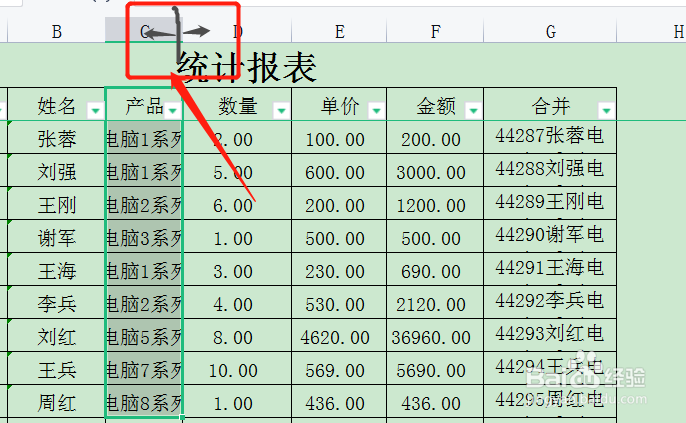
Task: Click amount cell 690.00
Action: coord(435,269)
